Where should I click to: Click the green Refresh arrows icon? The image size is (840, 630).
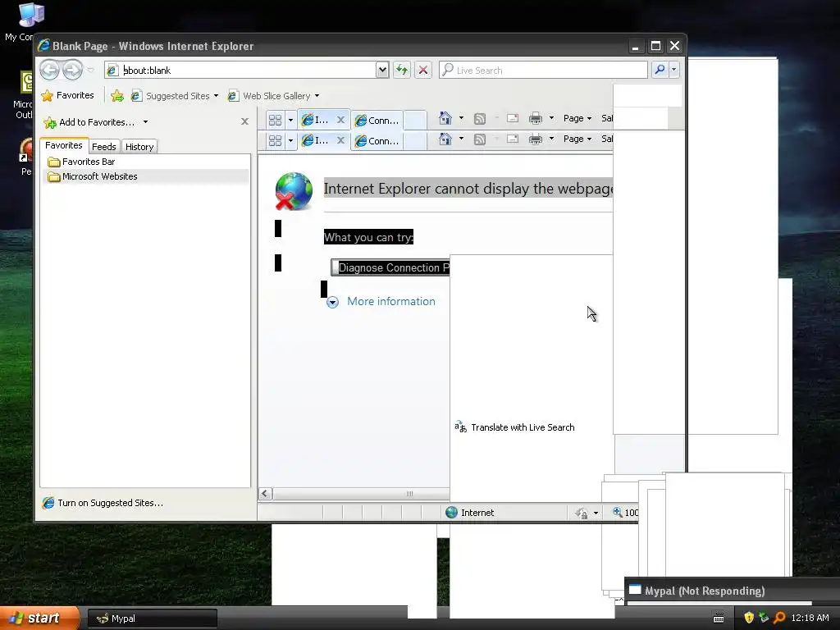(x=402, y=71)
